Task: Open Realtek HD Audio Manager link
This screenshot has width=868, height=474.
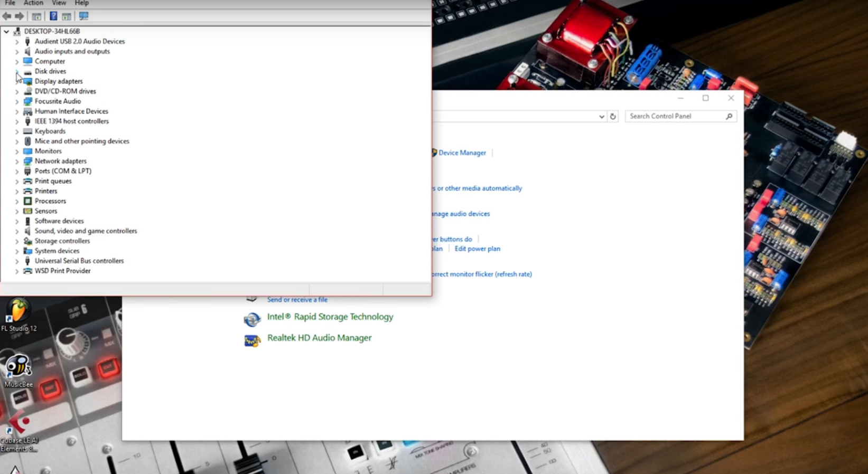Action: pyautogui.click(x=320, y=338)
